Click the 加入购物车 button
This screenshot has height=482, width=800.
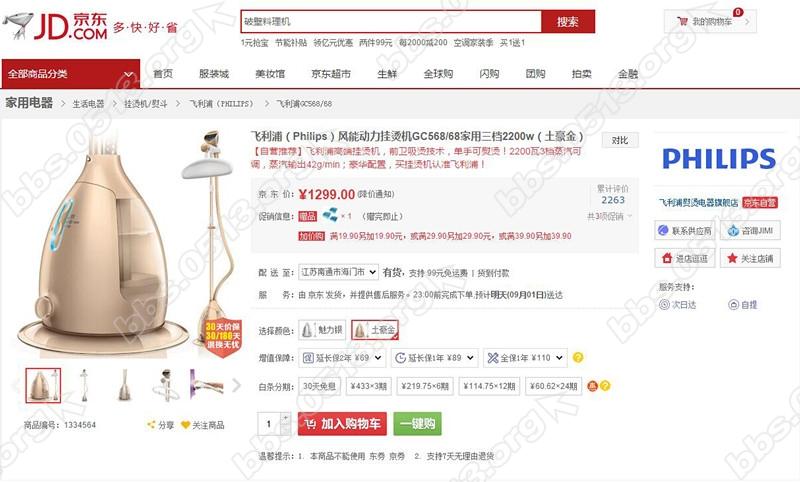pos(342,424)
